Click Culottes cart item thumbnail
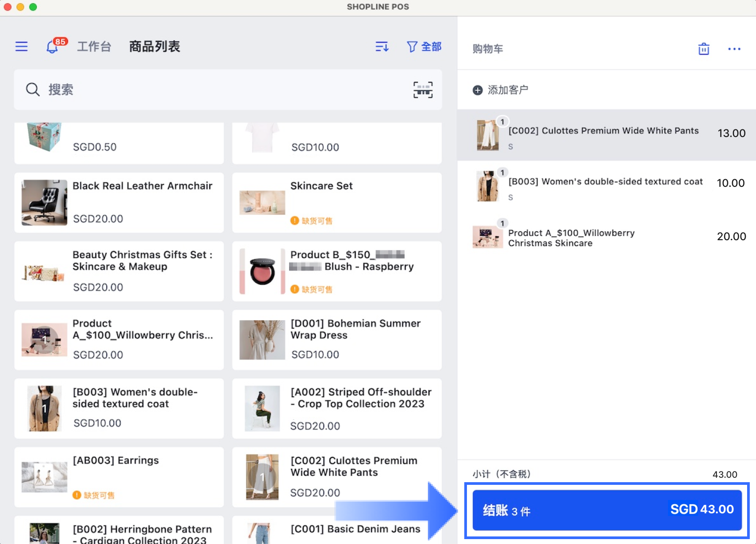 pyautogui.click(x=488, y=135)
